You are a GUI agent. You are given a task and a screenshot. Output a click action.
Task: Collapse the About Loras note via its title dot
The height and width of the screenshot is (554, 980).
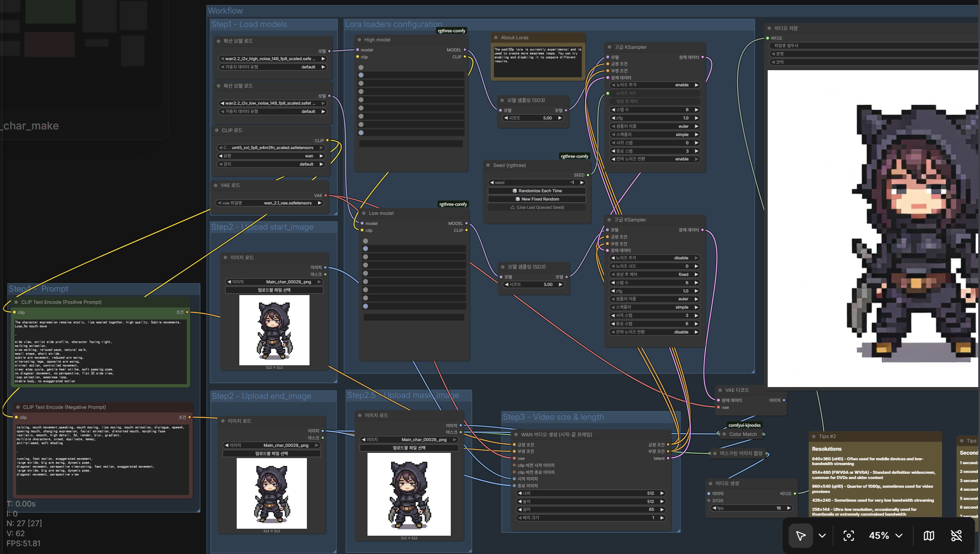point(496,37)
